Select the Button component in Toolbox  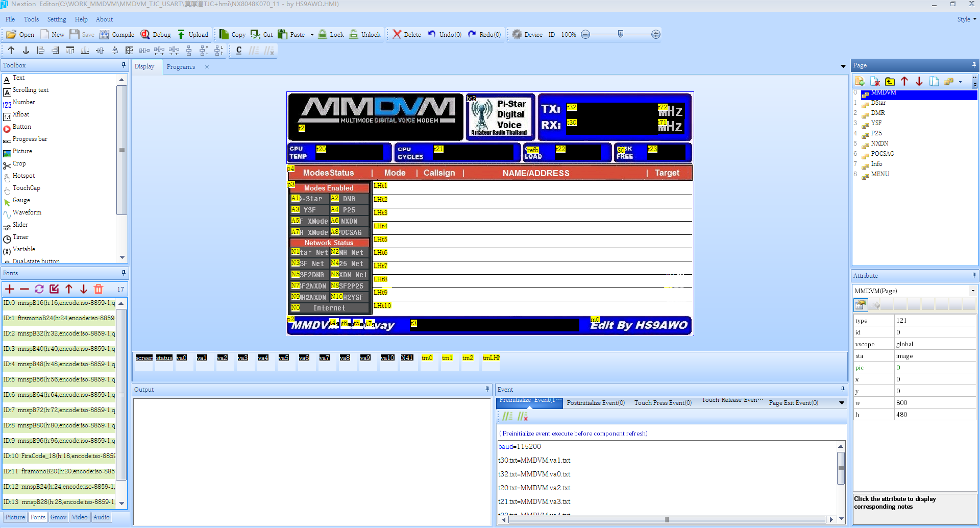(21, 127)
